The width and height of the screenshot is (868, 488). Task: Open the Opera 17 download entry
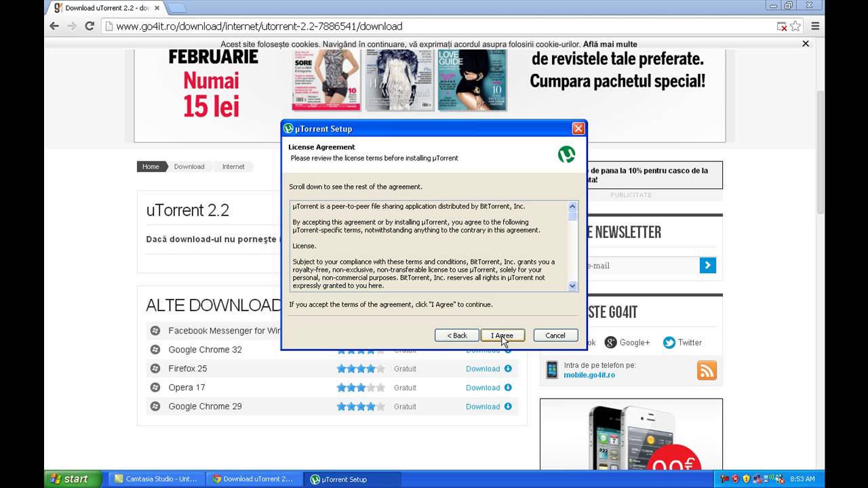(x=186, y=388)
